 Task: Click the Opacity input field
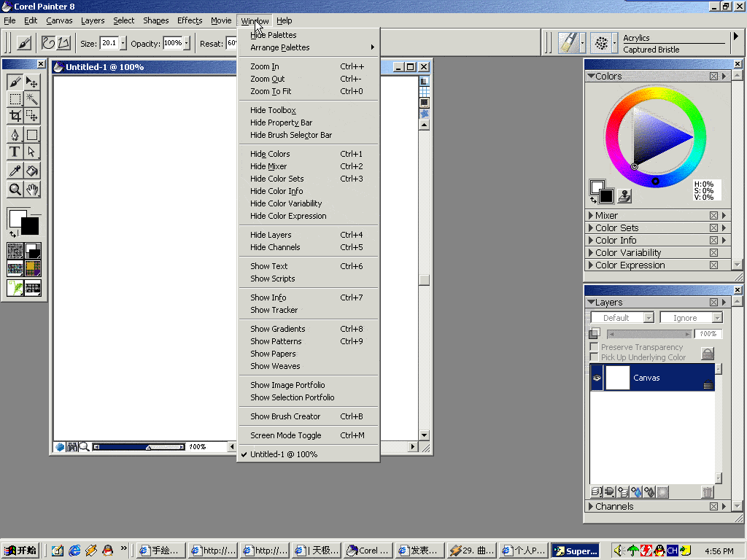(173, 43)
